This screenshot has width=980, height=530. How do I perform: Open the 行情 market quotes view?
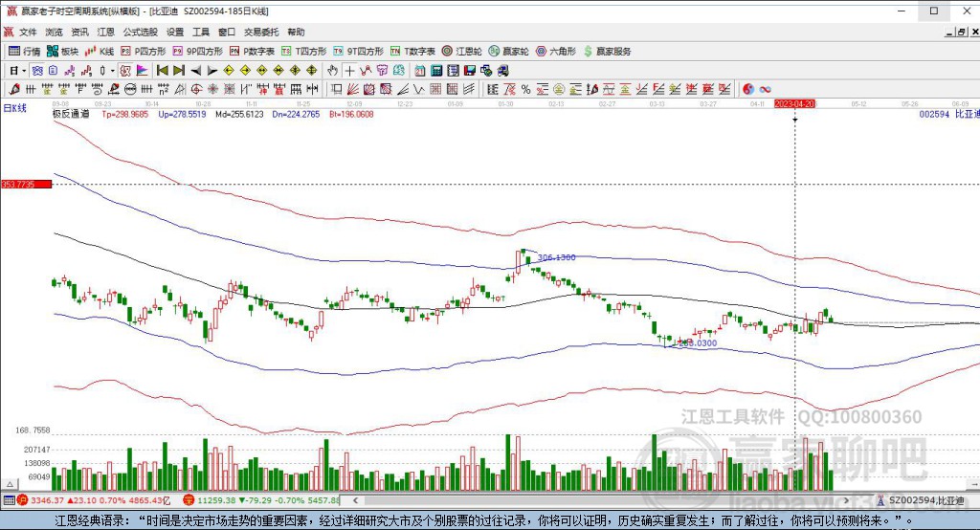24,51
